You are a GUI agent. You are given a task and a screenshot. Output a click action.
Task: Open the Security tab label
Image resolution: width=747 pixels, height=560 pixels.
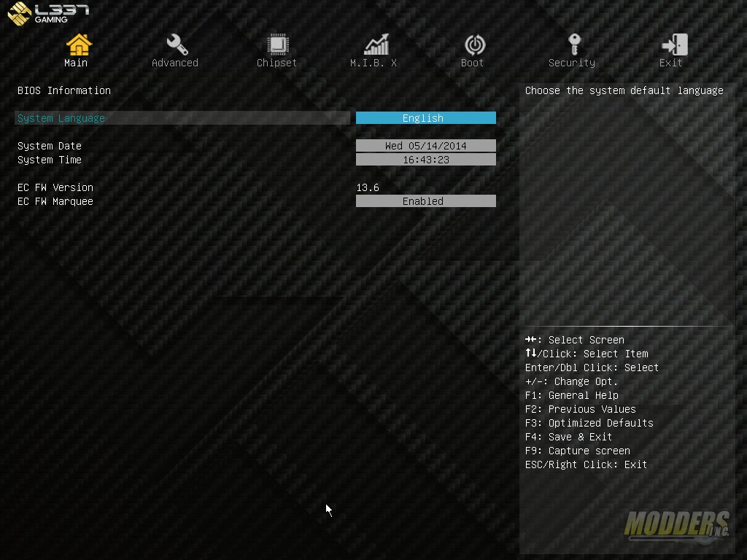[x=572, y=63]
